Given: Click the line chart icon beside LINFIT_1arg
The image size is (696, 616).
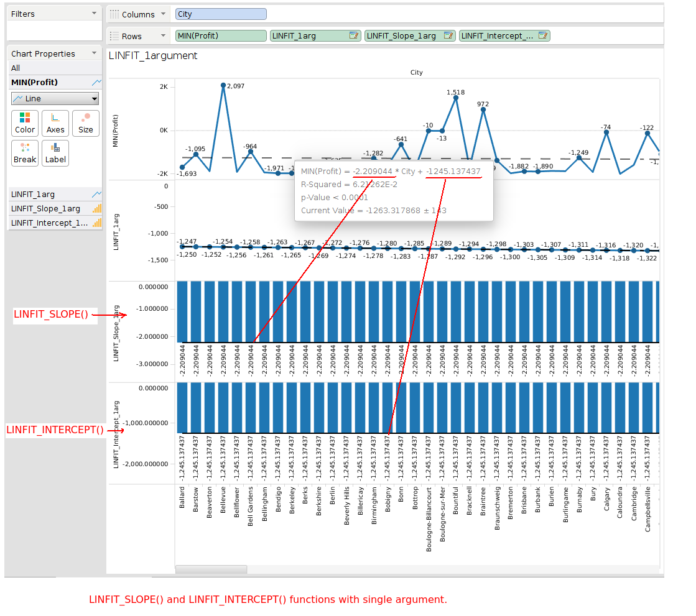Looking at the screenshot, I should point(96,194).
